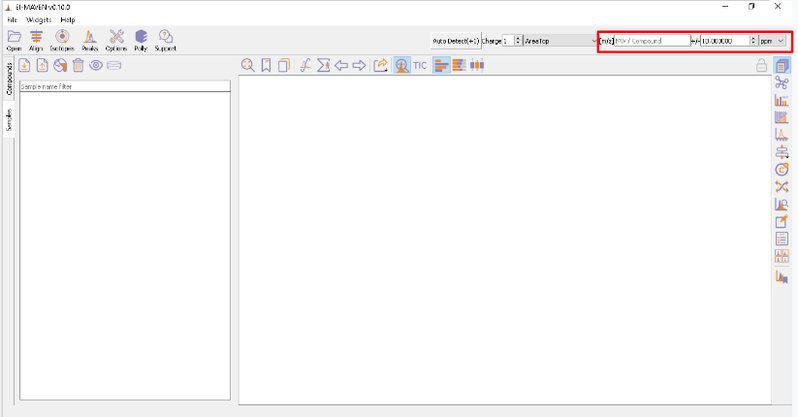Click the network nodes icon in right sidebar
This screenshot has width=798, height=417.
pos(782,83)
